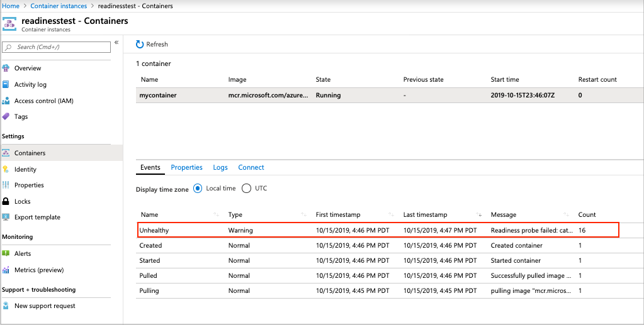Switch to the Logs tab
Image resolution: width=644 pixels, height=325 pixels.
click(220, 167)
